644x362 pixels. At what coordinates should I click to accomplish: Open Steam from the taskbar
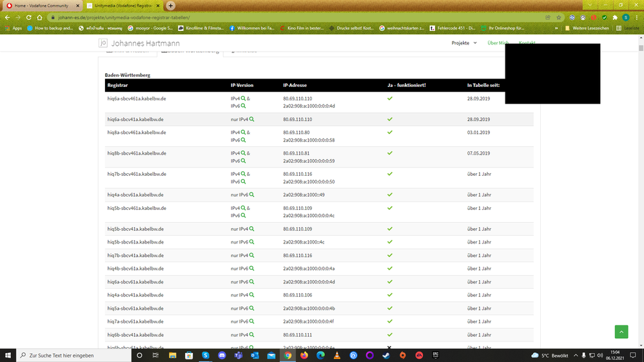[x=386, y=356]
